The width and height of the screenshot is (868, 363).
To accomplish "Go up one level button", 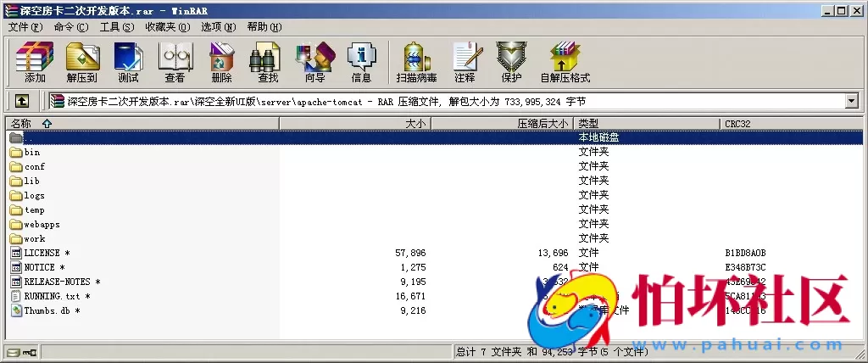I will (21, 101).
